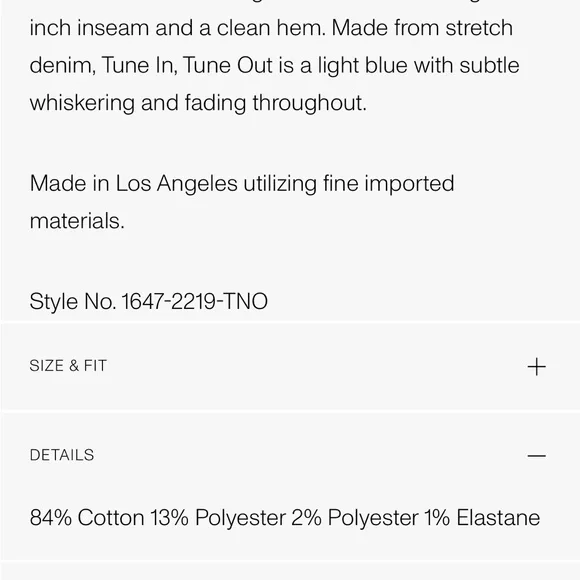Click the collapsed panel below Details
The height and width of the screenshot is (580, 580).
[290, 571]
